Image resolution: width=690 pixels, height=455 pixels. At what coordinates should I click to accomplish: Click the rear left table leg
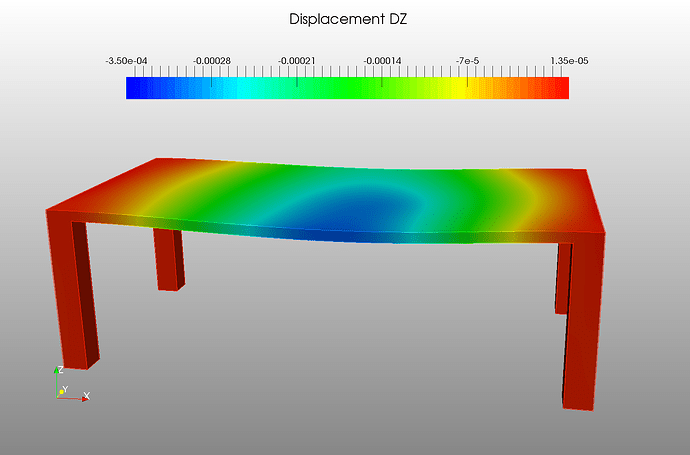coord(169,260)
